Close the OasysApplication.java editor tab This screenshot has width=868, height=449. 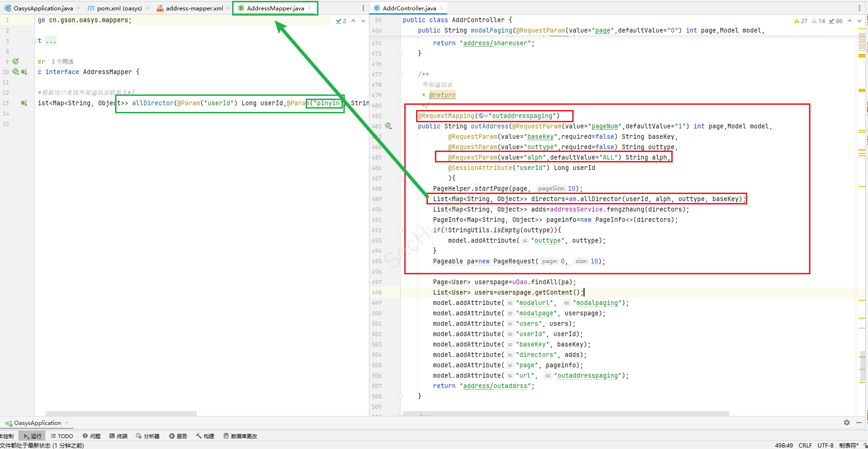tap(78, 8)
